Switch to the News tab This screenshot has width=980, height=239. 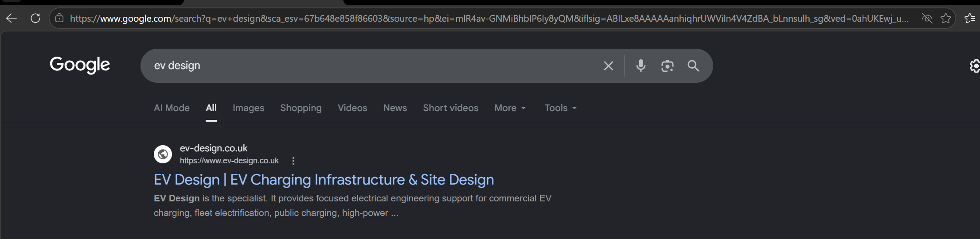(x=395, y=108)
